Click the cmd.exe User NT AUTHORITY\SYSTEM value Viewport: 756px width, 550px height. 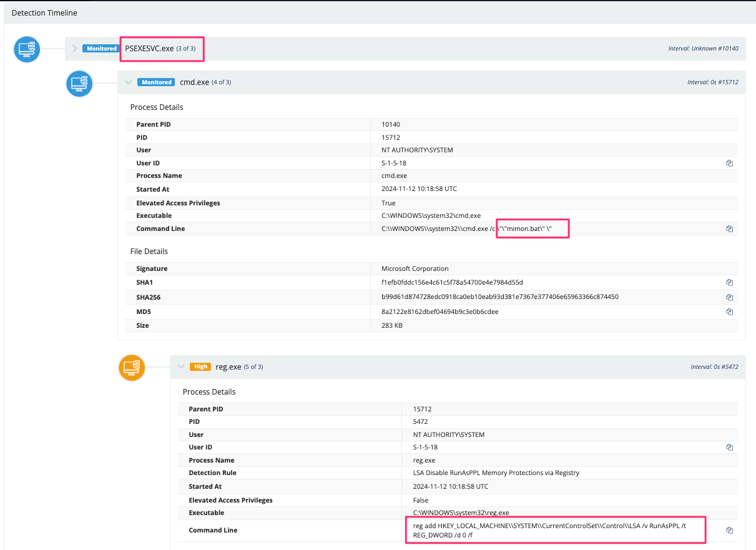[417, 150]
